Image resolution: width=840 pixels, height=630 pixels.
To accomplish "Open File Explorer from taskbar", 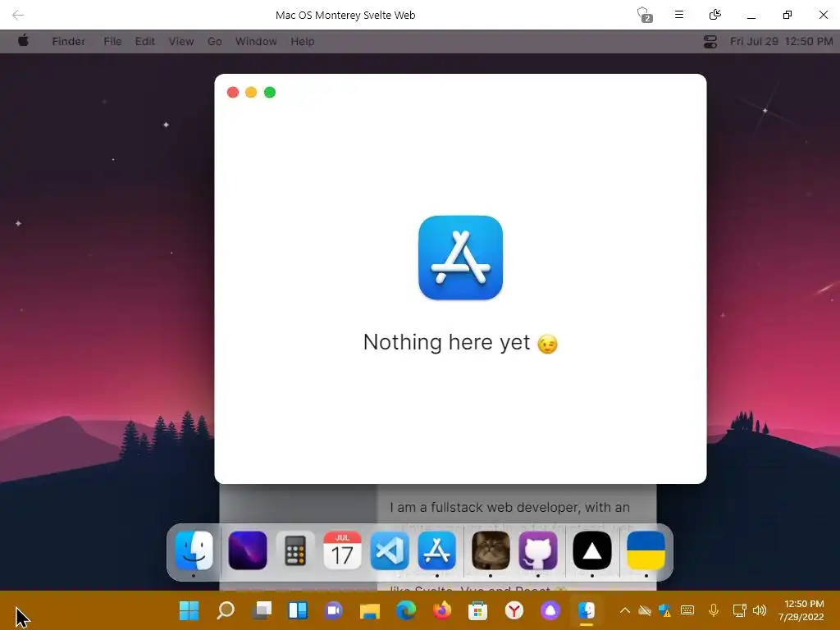I will (x=370, y=610).
